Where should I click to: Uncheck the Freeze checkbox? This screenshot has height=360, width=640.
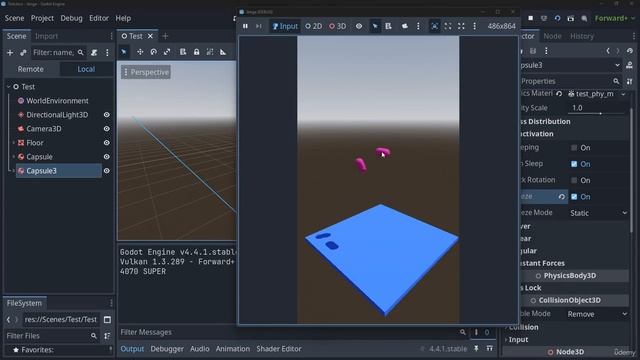574,197
